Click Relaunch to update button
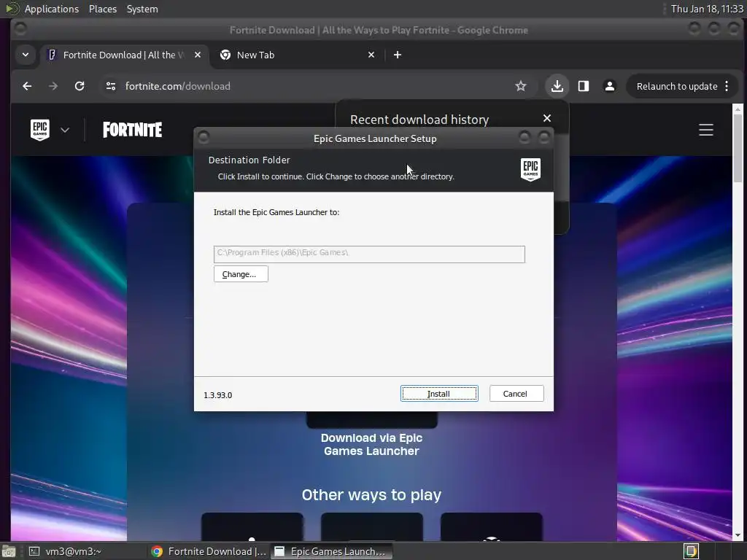This screenshot has width=747, height=560. pos(676,86)
